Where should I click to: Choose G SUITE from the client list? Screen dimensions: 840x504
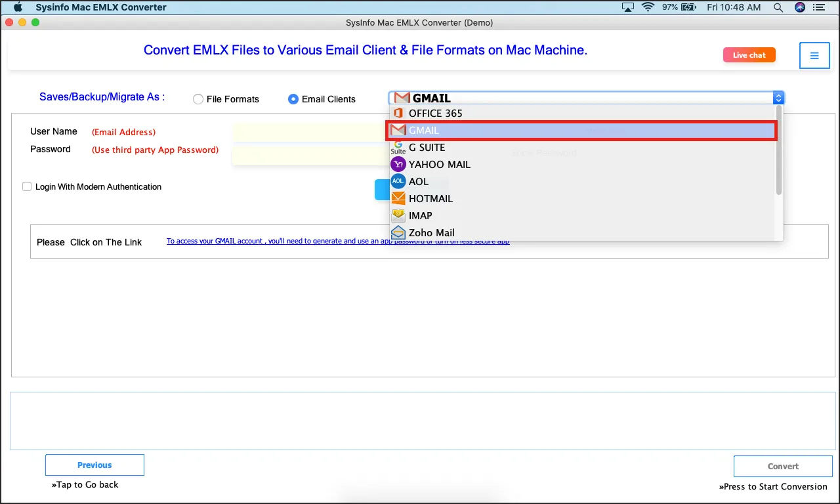581,148
